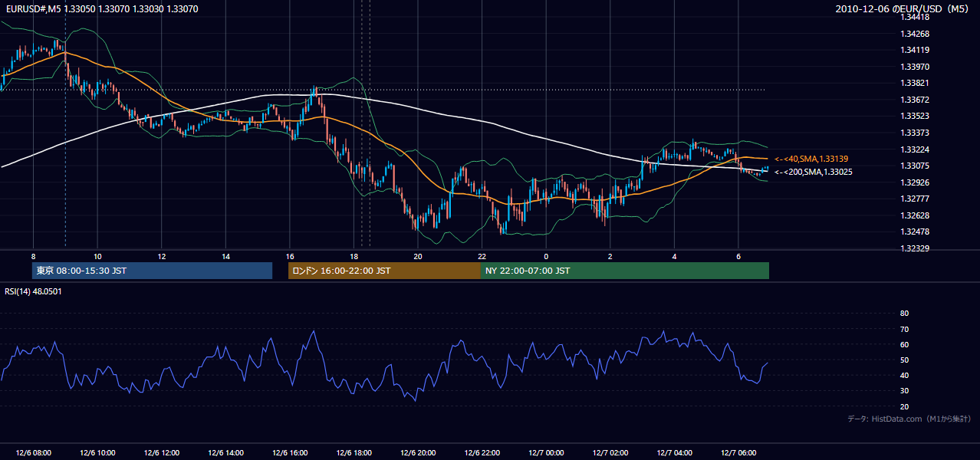The height and width of the screenshot is (460, 980).
Task: Click RSI scale value 60
Action: [904, 344]
